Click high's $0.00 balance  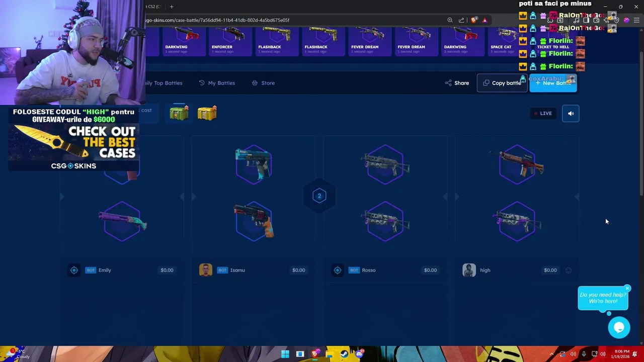550,270
